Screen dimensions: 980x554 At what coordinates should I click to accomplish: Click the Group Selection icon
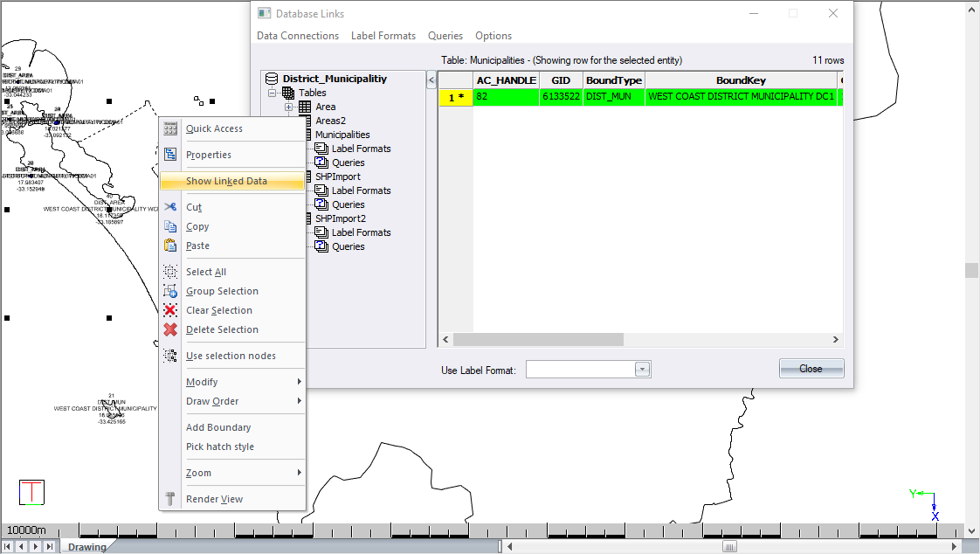click(170, 291)
